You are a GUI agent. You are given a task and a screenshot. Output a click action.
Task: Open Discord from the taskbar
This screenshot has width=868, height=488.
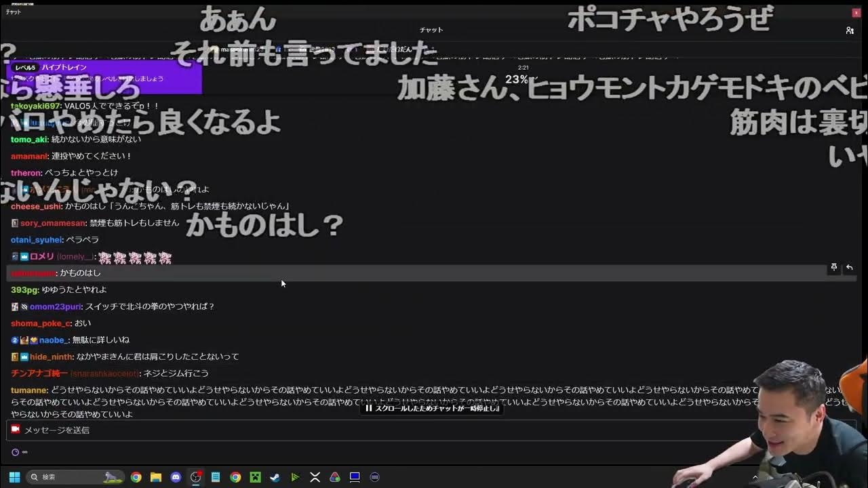point(176,477)
